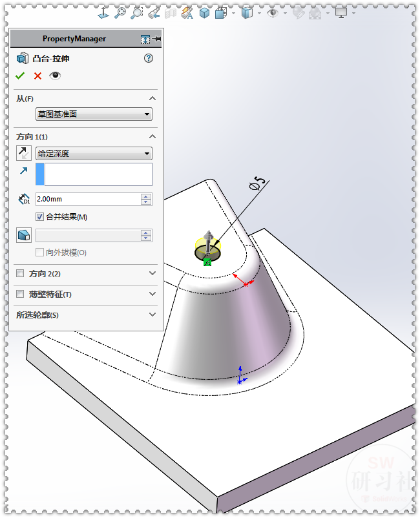This screenshot has height=518, width=420.
Task: Collapse the 从(F) section
Action: [x=152, y=98]
